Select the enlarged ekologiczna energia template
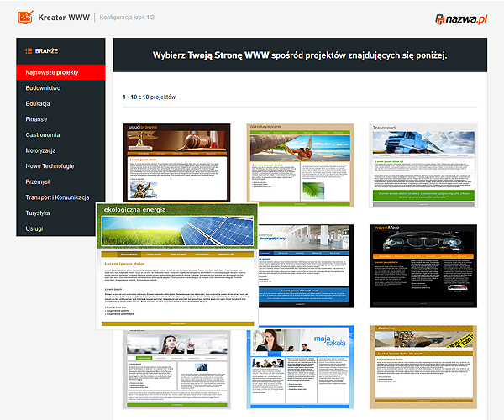504x420 pixels. [177, 266]
